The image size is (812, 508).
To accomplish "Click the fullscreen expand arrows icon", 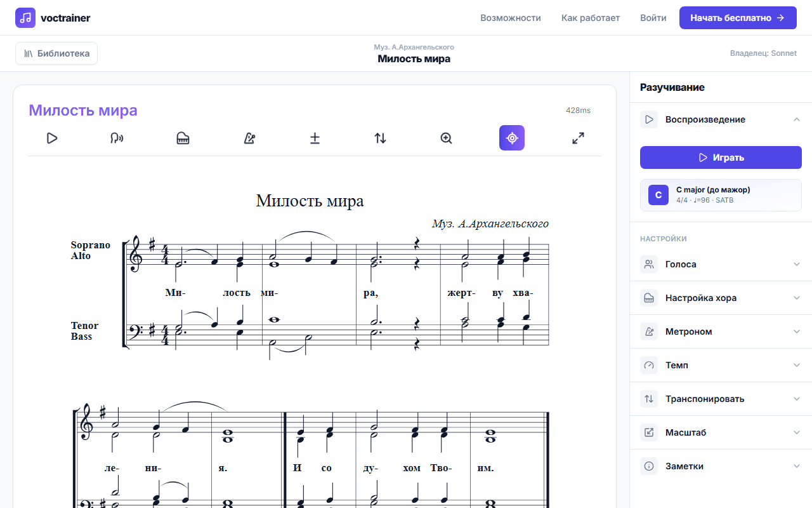I will pos(578,138).
